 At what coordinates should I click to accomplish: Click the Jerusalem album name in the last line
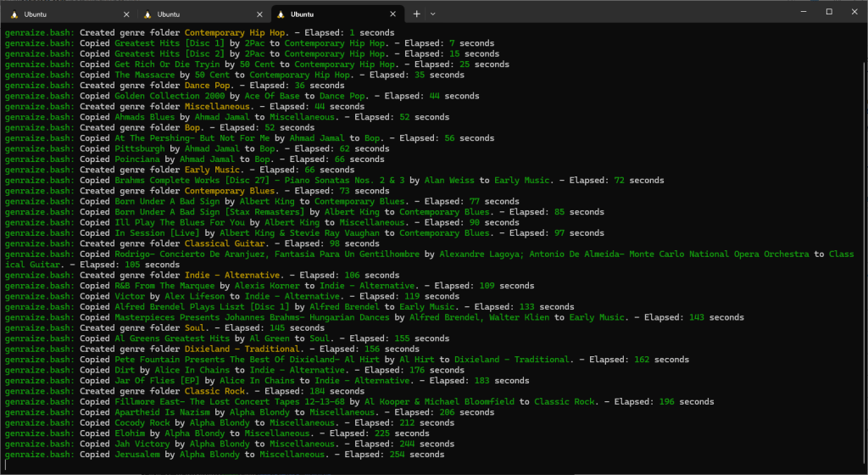coord(137,455)
